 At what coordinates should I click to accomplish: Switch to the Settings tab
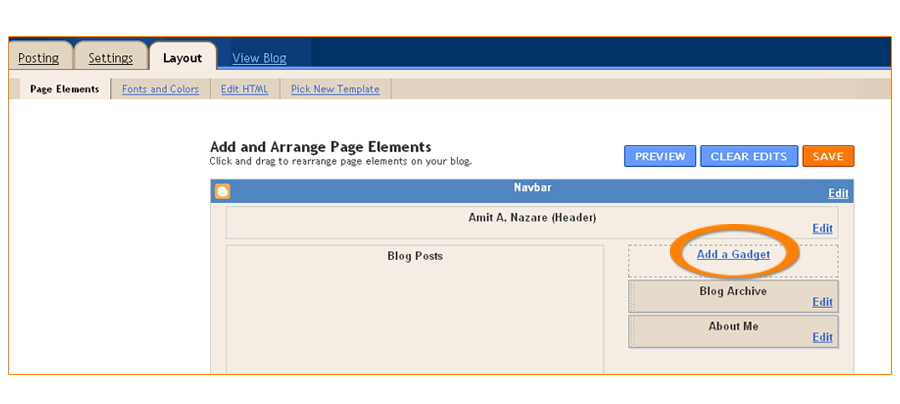(110, 58)
